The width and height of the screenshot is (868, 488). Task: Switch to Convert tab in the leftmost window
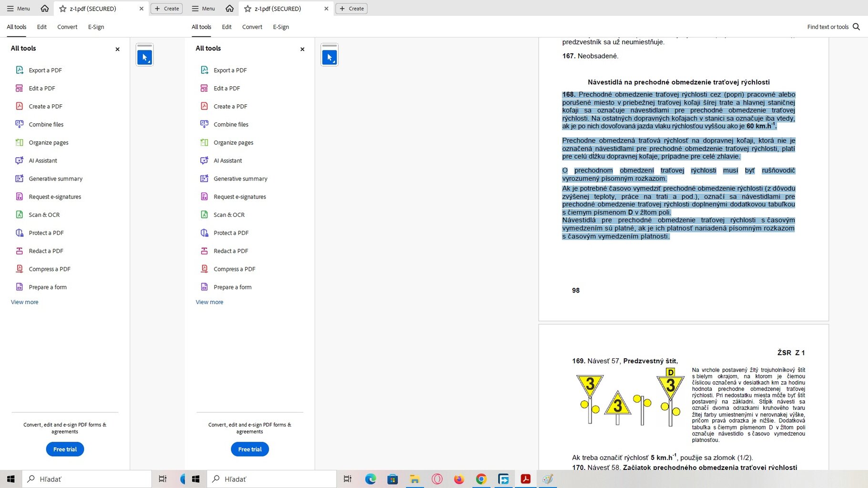[67, 27]
